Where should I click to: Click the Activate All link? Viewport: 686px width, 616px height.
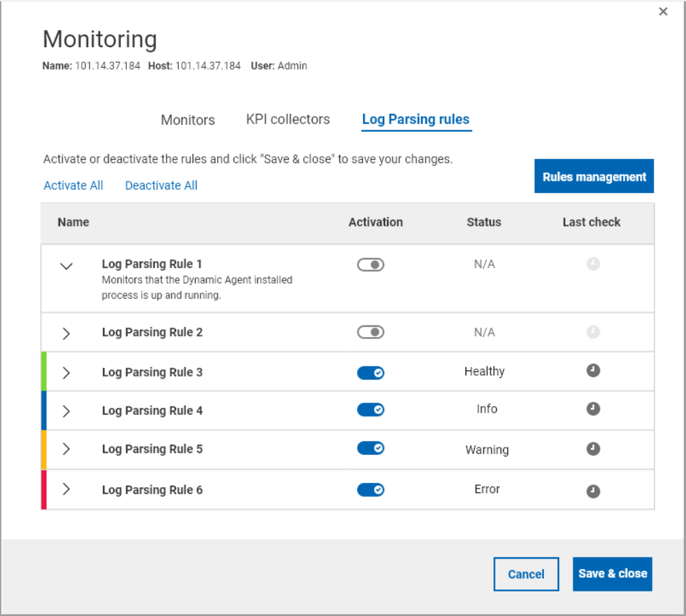pos(73,185)
